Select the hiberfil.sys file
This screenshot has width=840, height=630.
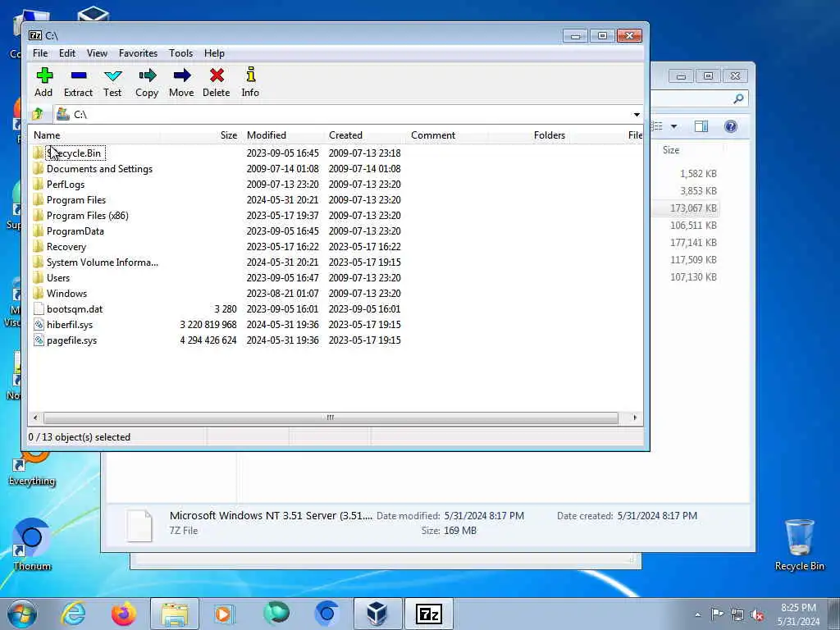coord(70,325)
